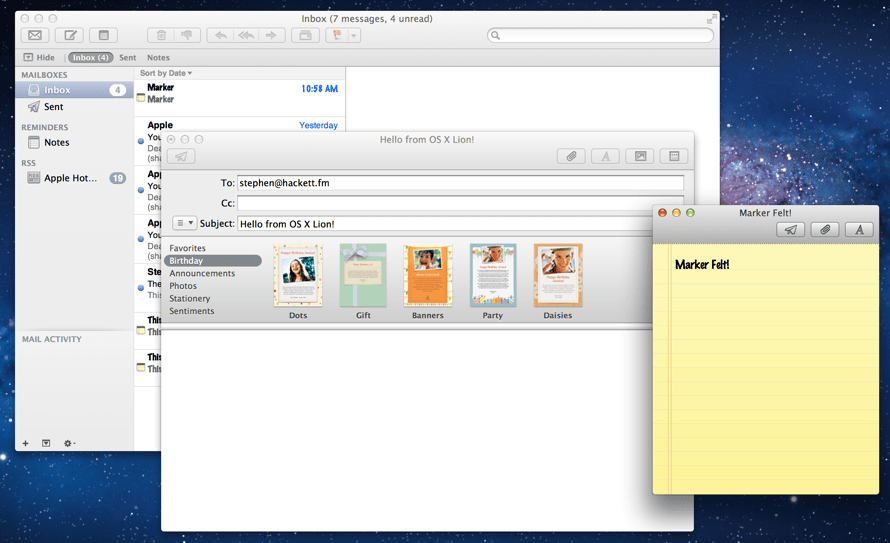Get new mail with envelope icon
Image resolution: width=890 pixels, height=543 pixels.
pyautogui.click(x=35, y=35)
